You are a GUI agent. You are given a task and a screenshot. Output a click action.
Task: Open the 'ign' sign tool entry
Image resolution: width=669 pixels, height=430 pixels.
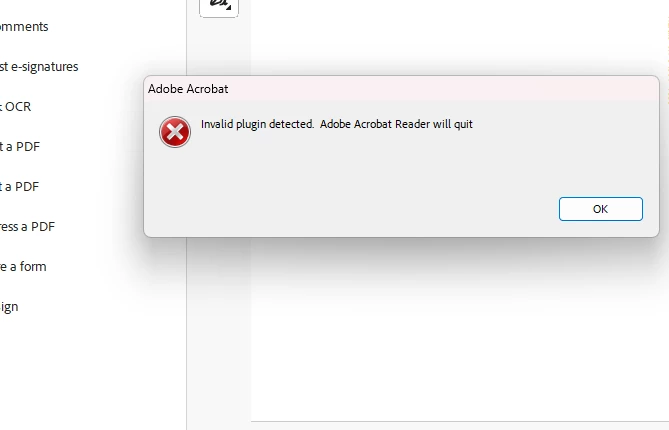[x=9, y=307]
